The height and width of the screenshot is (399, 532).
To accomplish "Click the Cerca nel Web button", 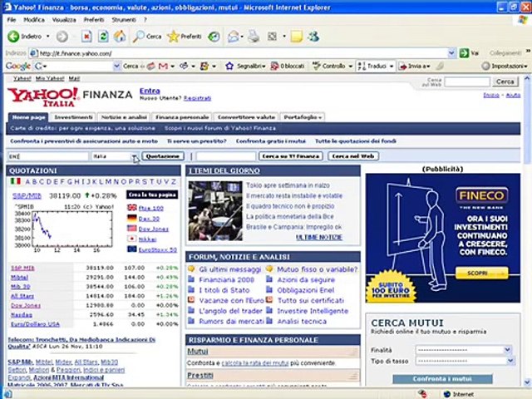I will (353, 156).
